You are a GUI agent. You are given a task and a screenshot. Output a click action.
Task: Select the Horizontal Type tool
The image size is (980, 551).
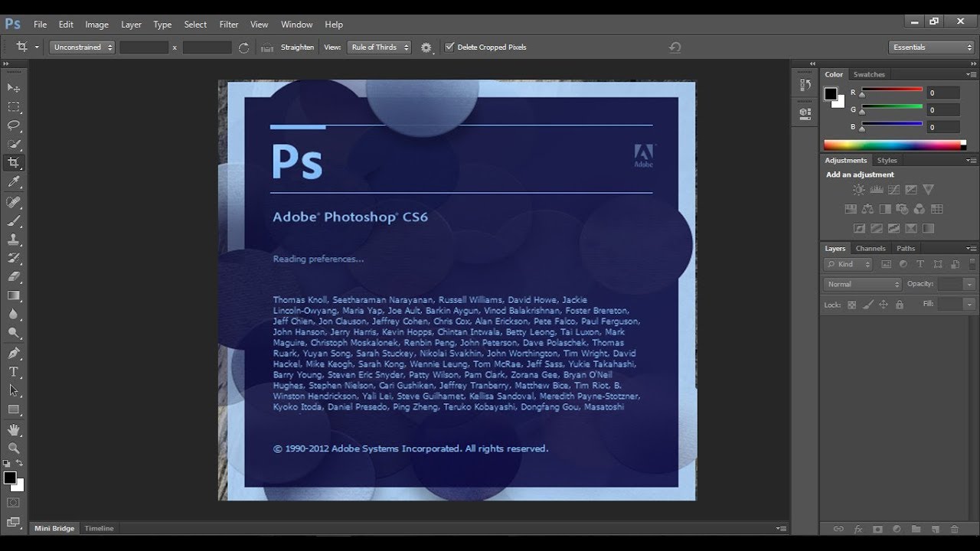click(x=14, y=372)
